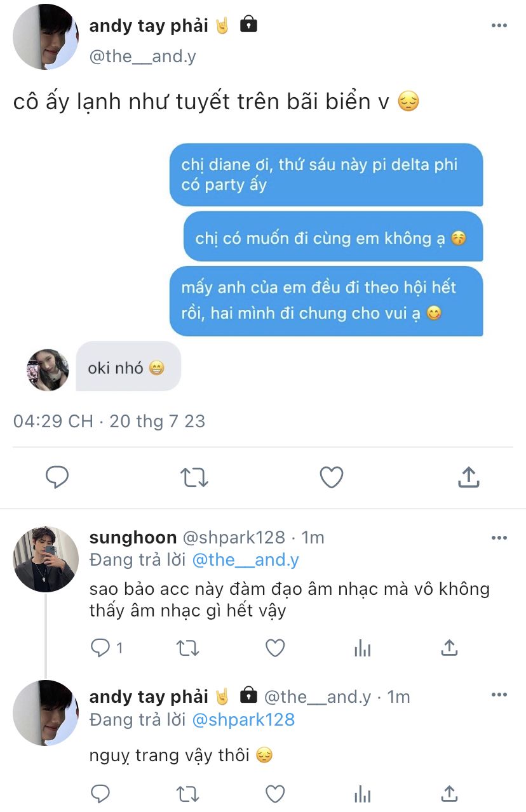Screen dimensions: 526x812
Task: Open @shpark128 mention link in andy's reply
Action: (243, 719)
